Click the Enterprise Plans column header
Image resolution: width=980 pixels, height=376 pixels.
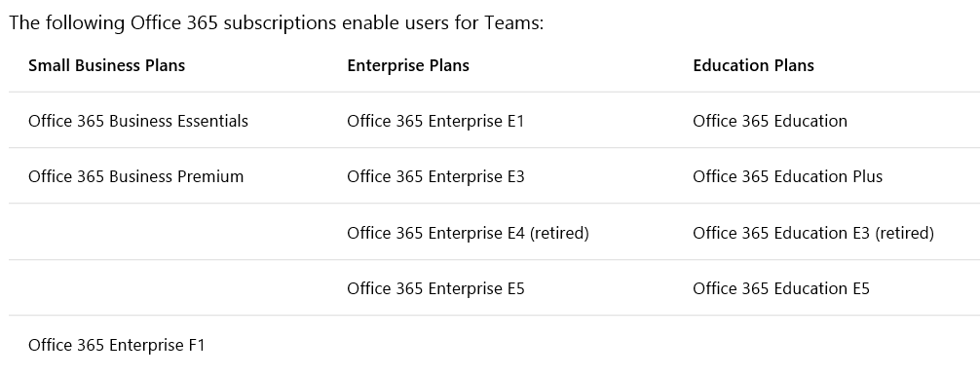408,65
